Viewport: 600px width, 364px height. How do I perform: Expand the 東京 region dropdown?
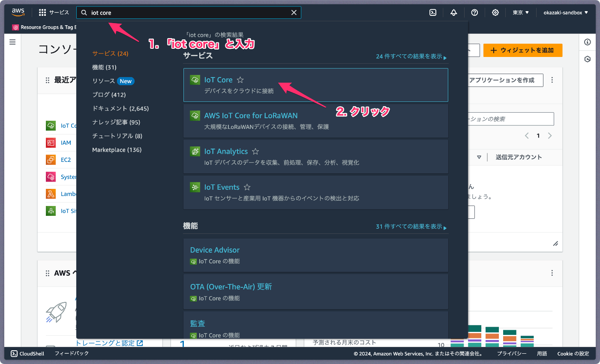(x=521, y=13)
